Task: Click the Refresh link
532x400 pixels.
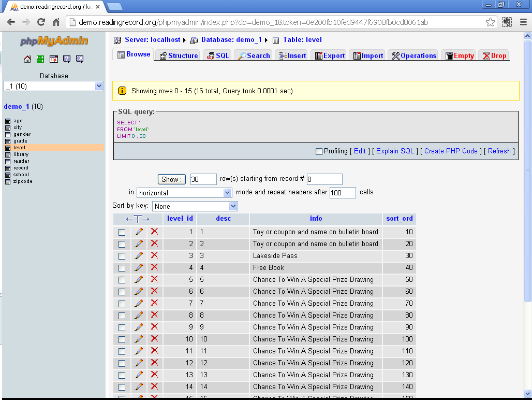Action: point(499,151)
